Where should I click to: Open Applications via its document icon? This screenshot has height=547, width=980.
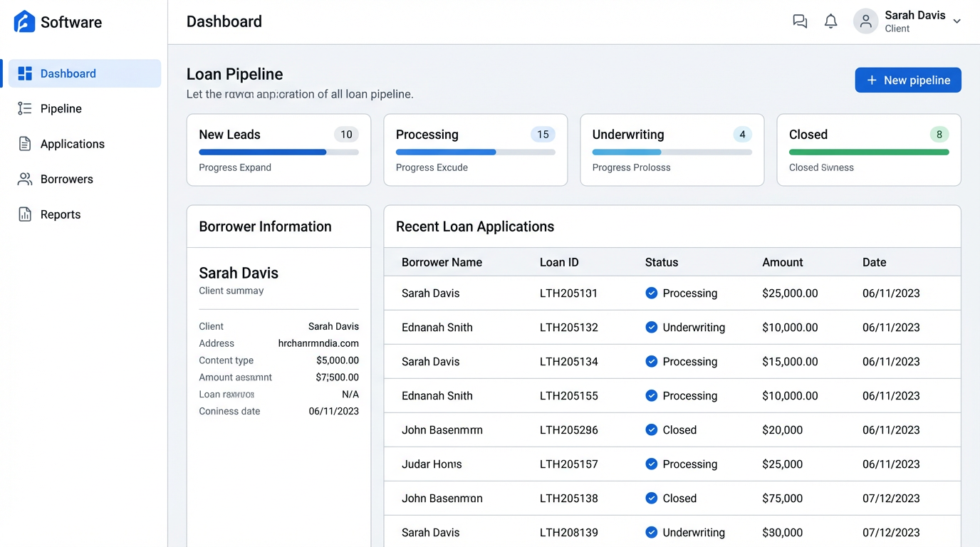24,143
